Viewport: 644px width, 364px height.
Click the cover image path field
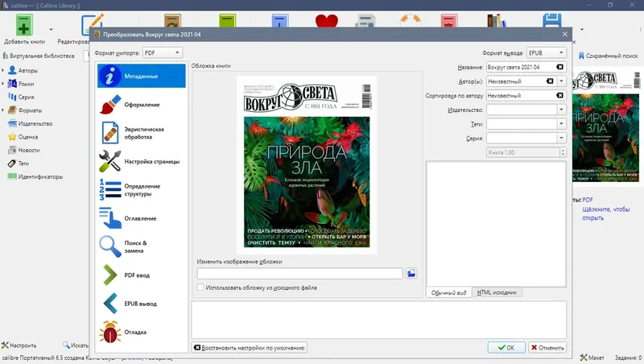coord(299,273)
